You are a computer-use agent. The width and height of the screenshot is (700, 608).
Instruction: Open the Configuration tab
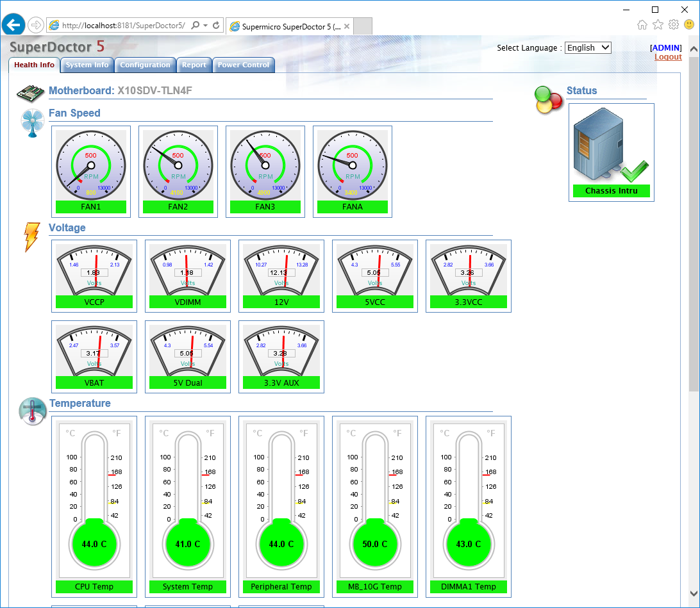(x=145, y=65)
